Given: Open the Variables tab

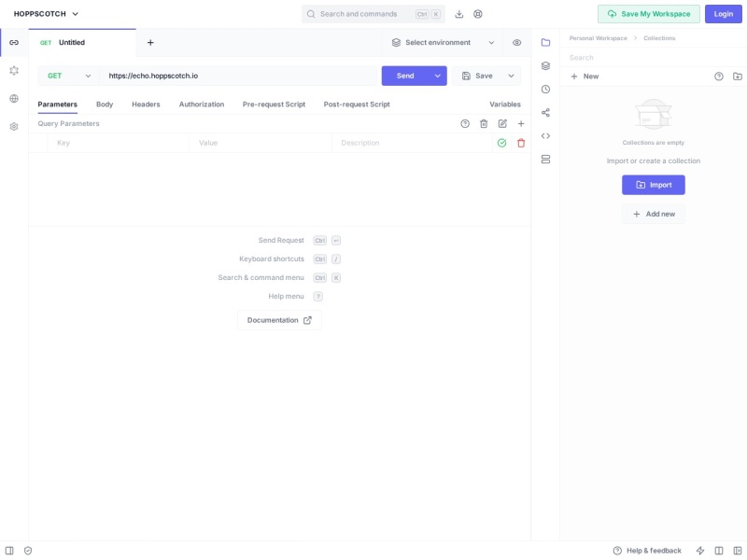Looking at the screenshot, I should click(x=505, y=105).
